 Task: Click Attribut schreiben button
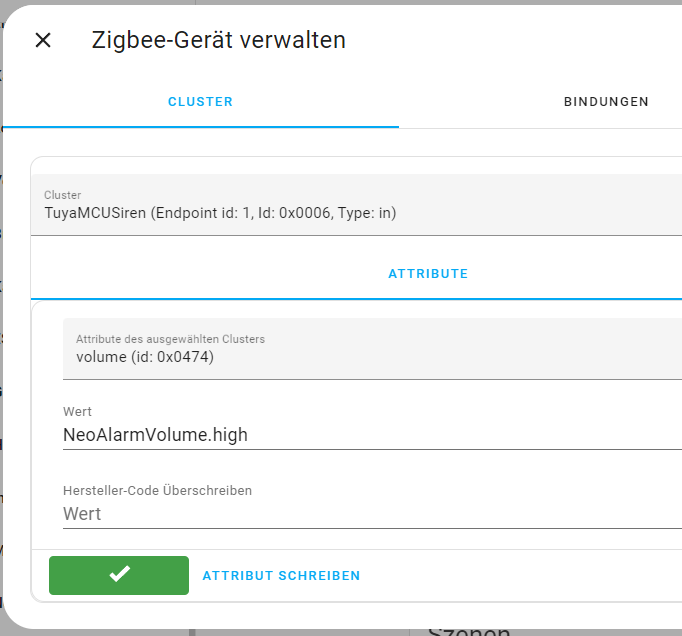(x=281, y=576)
